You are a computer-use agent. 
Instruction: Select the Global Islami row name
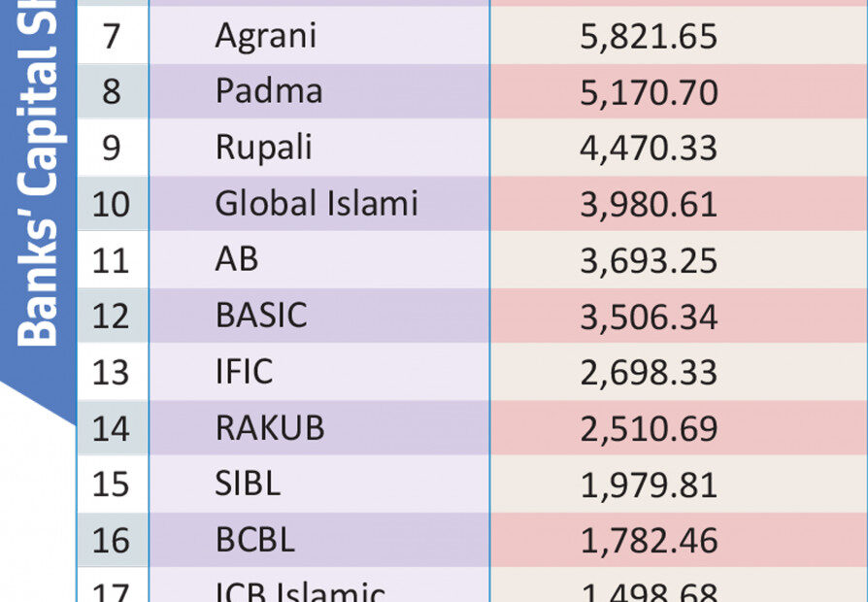[317, 203]
